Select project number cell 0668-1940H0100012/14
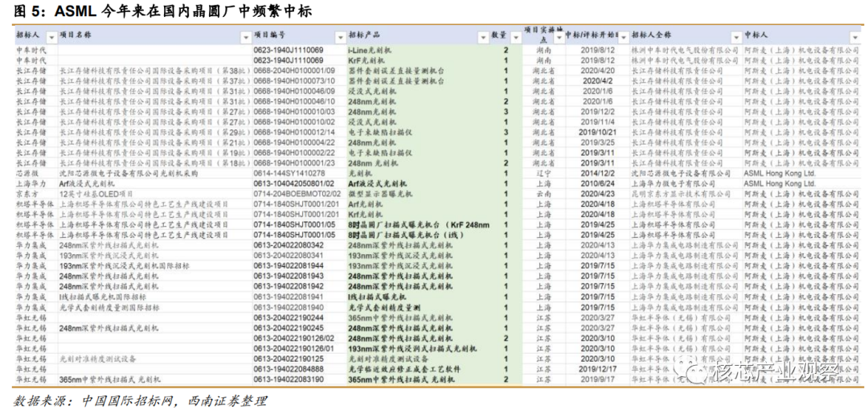 [294, 132]
